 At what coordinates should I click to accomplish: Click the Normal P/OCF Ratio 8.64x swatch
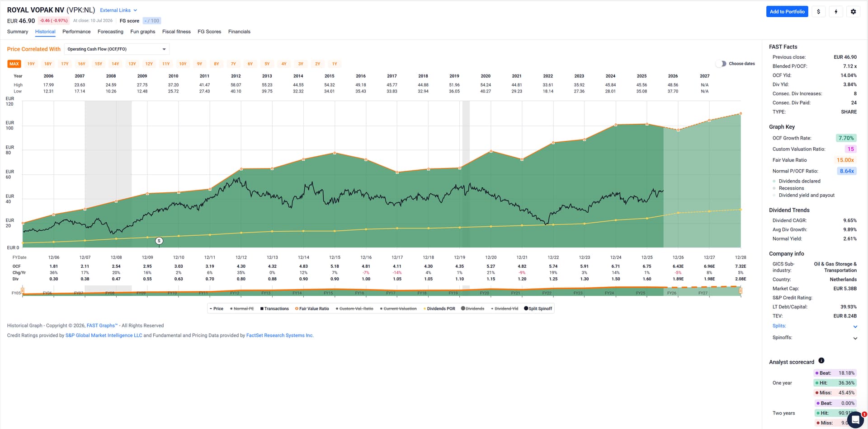[847, 171]
